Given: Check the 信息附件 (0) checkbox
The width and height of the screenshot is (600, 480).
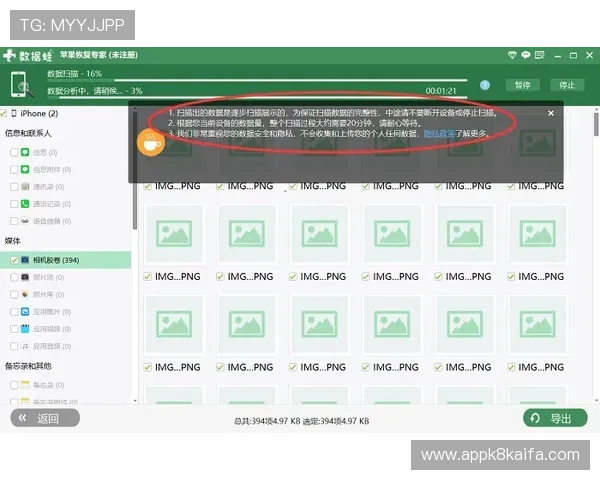Looking at the screenshot, I should coord(14,170).
